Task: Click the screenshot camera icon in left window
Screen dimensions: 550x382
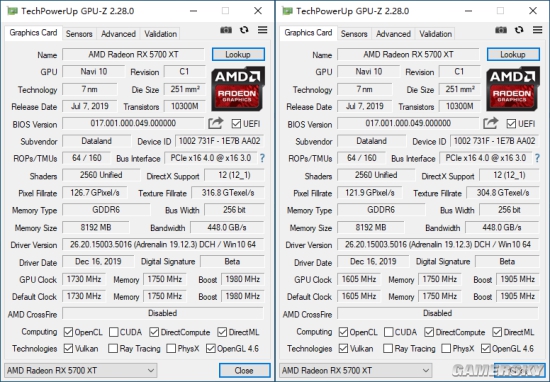Action: click(x=226, y=30)
